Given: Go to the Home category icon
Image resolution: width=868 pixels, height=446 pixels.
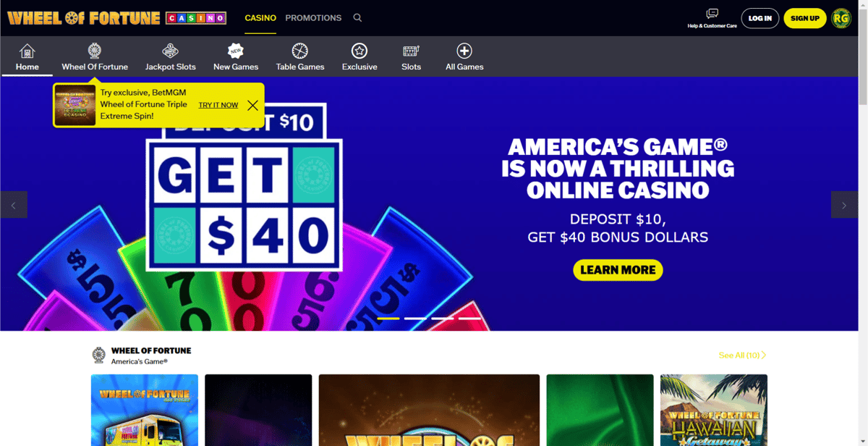Looking at the screenshot, I should [x=27, y=51].
